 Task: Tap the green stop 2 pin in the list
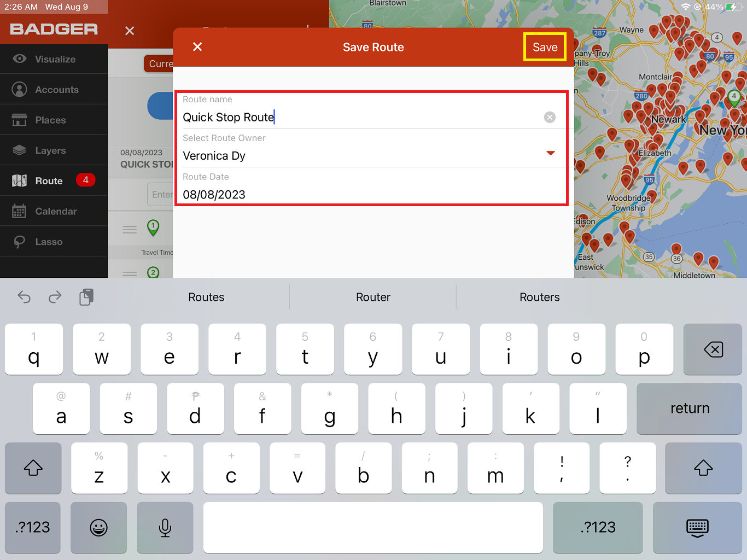pyautogui.click(x=153, y=272)
